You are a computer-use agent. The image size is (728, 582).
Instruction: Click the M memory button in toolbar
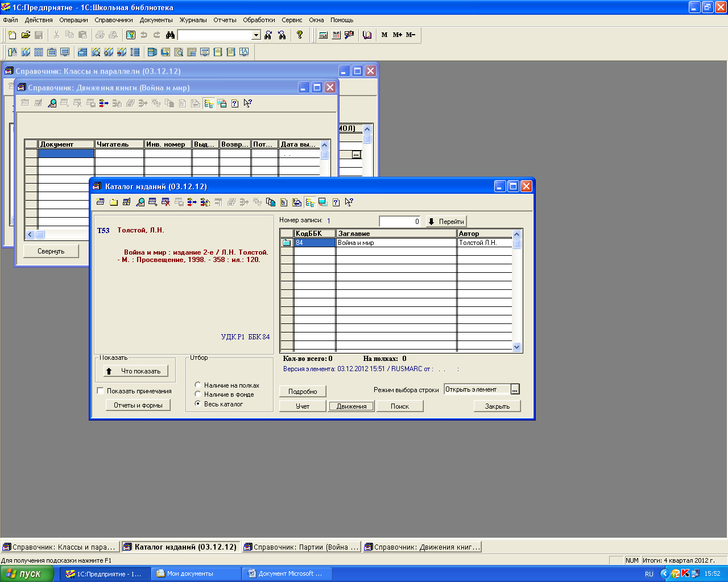coord(384,35)
